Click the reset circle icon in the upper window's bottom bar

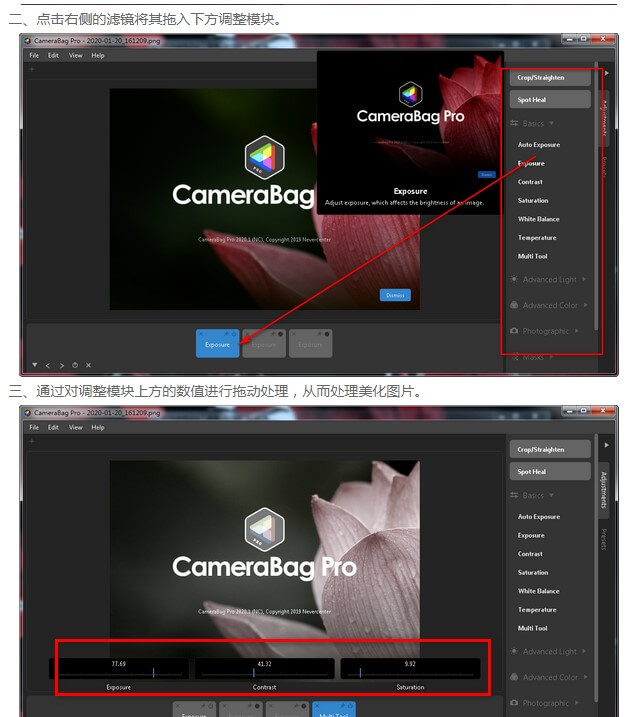click(x=75, y=365)
